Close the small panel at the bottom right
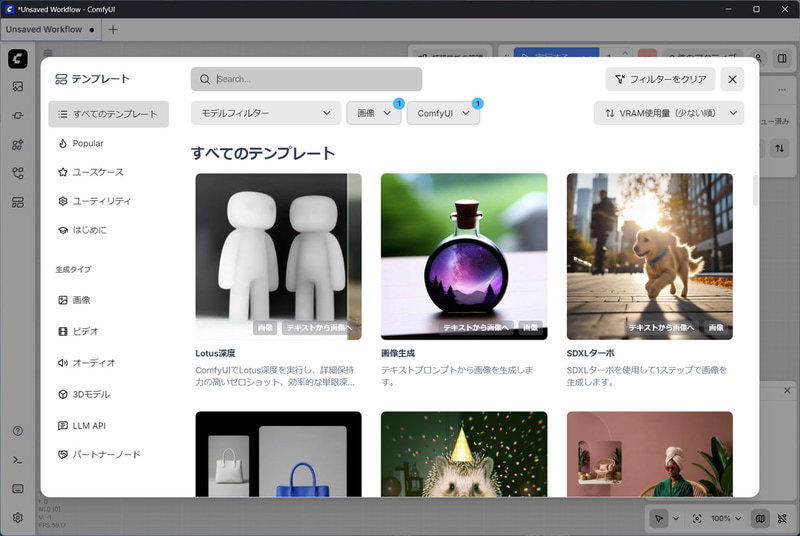This screenshot has width=800, height=536. pyautogui.click(x=787, y=390)
